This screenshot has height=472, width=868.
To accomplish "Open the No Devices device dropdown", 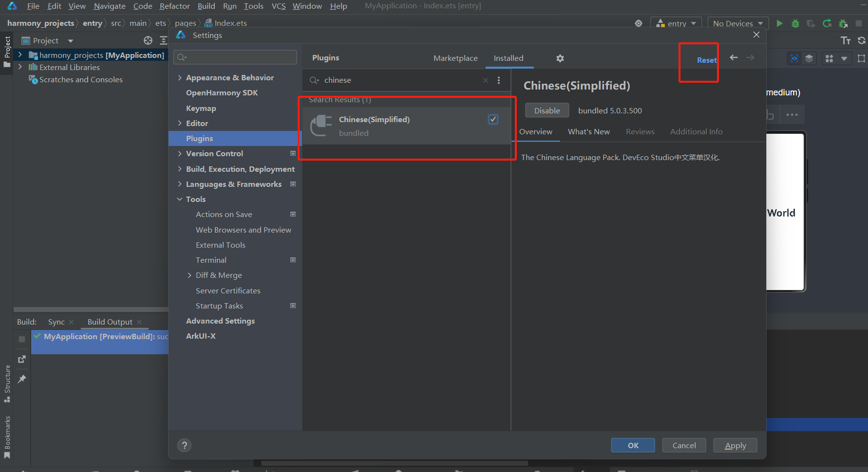I will point(737,23).
